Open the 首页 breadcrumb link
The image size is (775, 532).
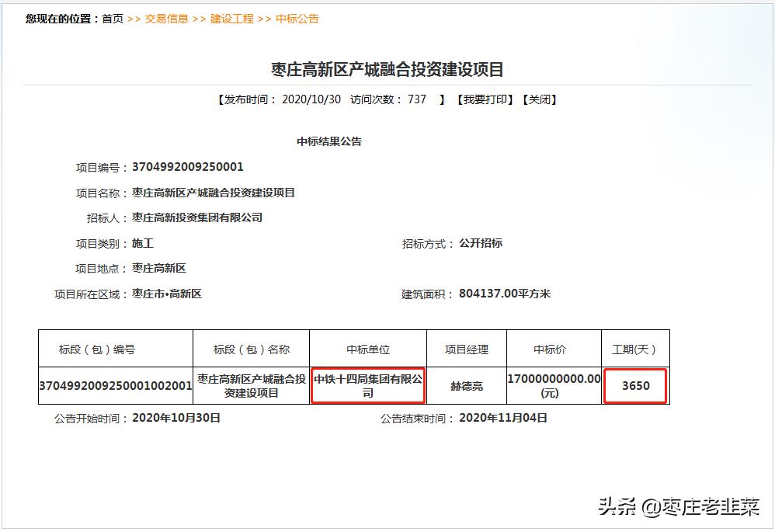point(112,19)
